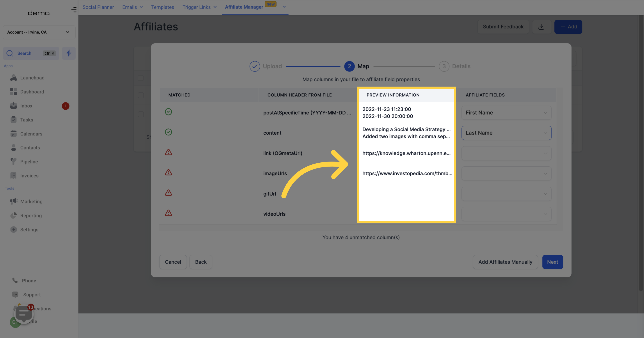
Task: Expand the Emails menu chevron
Action: (x=141, y=7)
